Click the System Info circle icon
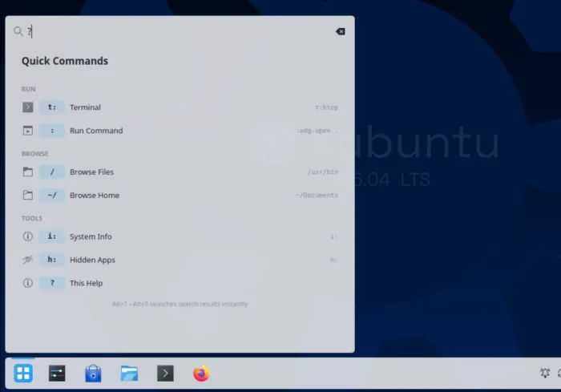This screenshot has width=561, height=392. [28, 236]
